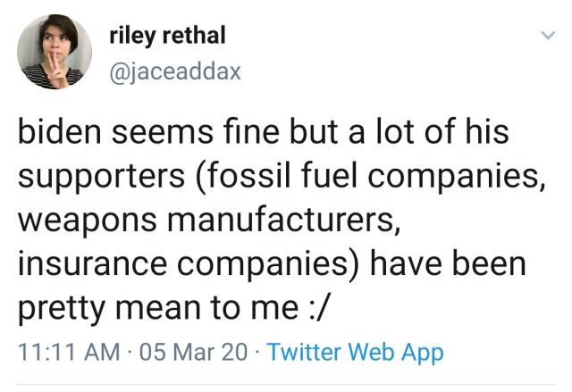Screen dimensions: 572x392
Task: Click the word "pretty" in the last line
Action: click(62, 306)
